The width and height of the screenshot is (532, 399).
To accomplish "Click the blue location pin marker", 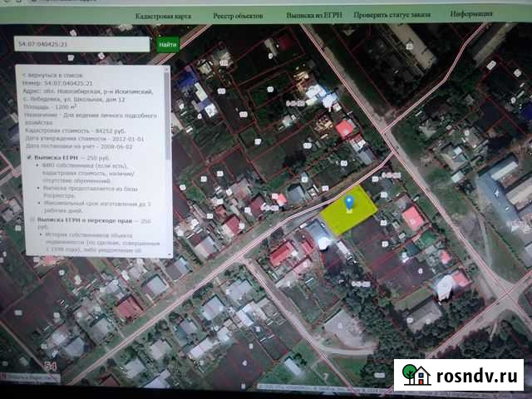I will point(349,201).
